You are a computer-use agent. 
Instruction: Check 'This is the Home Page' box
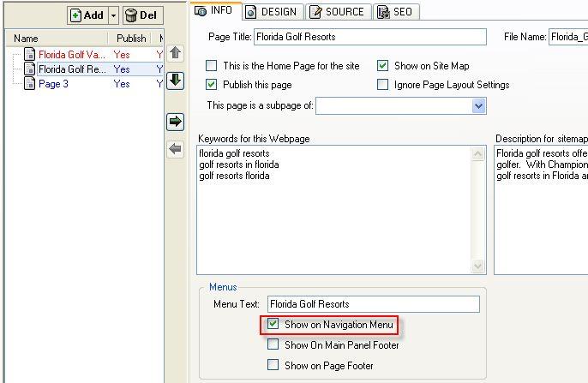[x=212, y=66]
